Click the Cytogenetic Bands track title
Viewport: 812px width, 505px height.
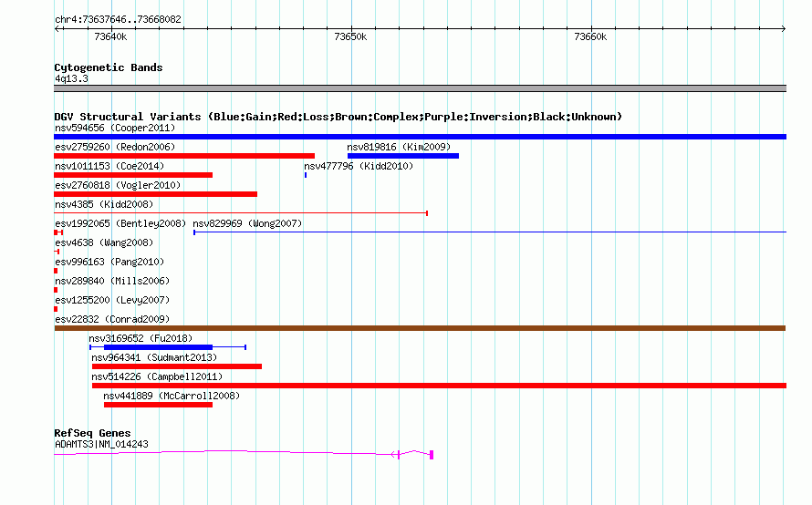click(109, 67)
